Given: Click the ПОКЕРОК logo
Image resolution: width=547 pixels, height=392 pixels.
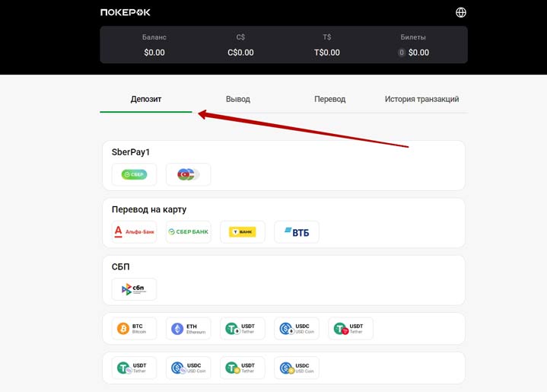Looking at the screenshot, I should coord(126,13).
